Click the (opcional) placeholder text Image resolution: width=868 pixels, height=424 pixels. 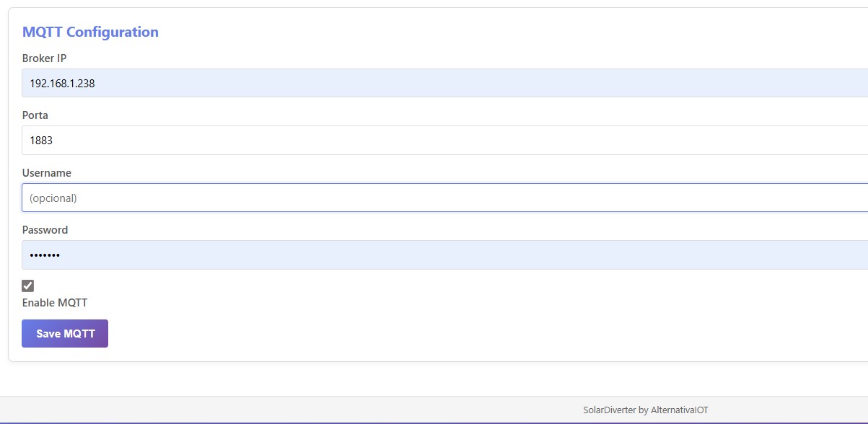click(53, 198)
